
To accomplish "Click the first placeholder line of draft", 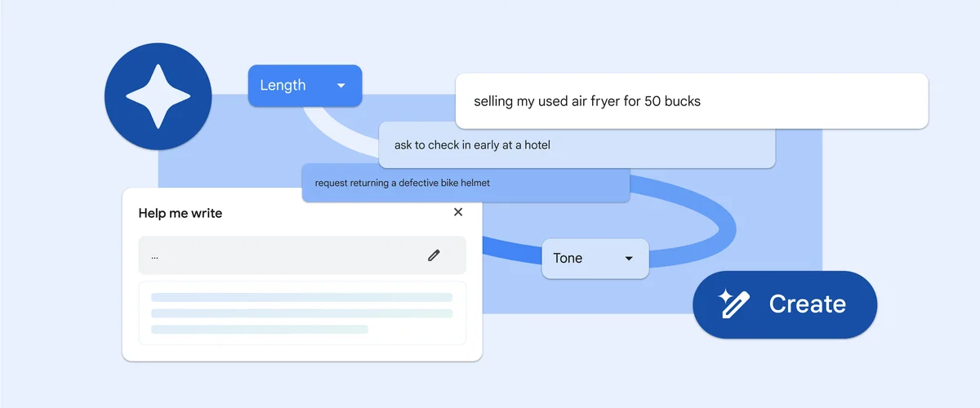I will point(301,298).
